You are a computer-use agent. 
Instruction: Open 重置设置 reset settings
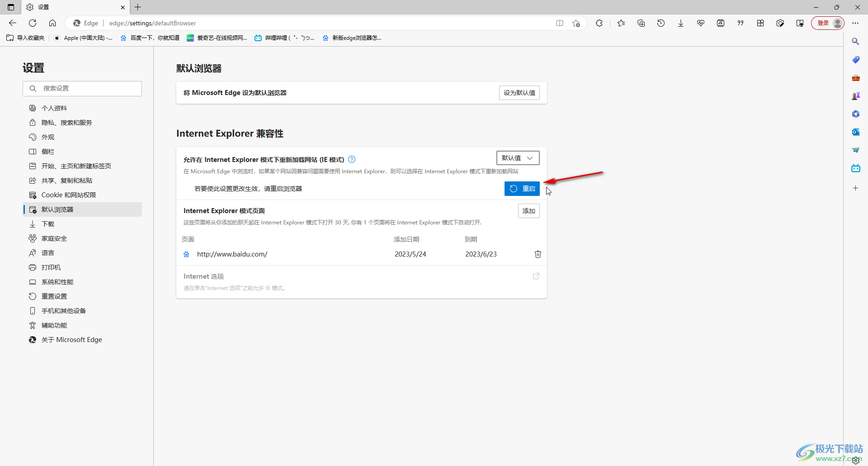coord(82,296)
